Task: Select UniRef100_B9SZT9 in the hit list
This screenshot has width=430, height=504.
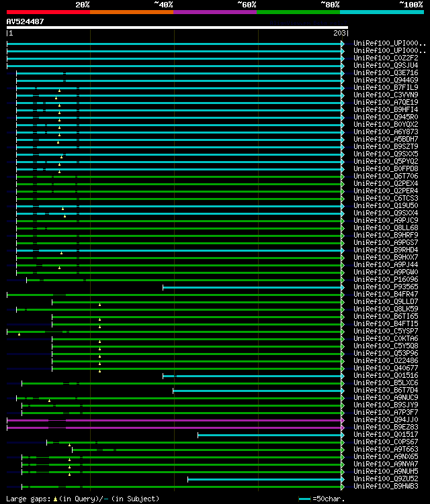Action: (386, 146)
